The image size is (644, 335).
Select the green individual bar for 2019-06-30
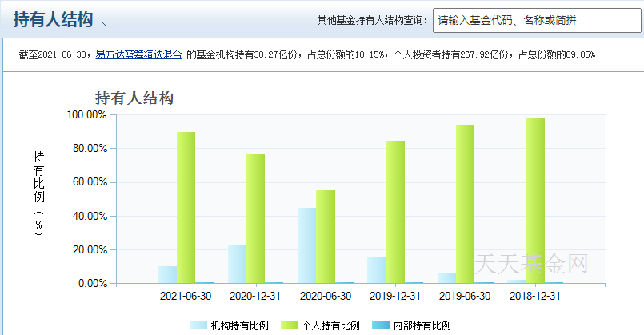[x=465, y=204]
